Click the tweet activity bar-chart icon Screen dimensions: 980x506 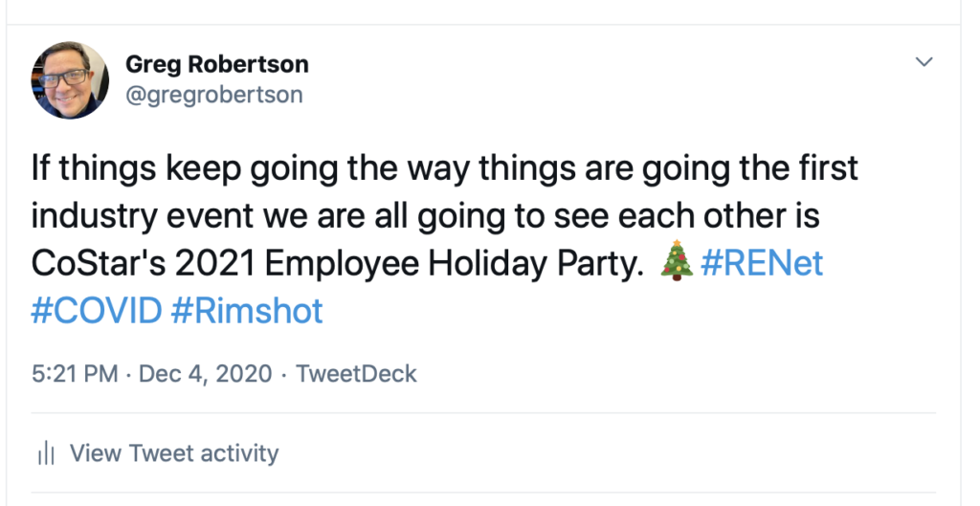coord(45,452)
